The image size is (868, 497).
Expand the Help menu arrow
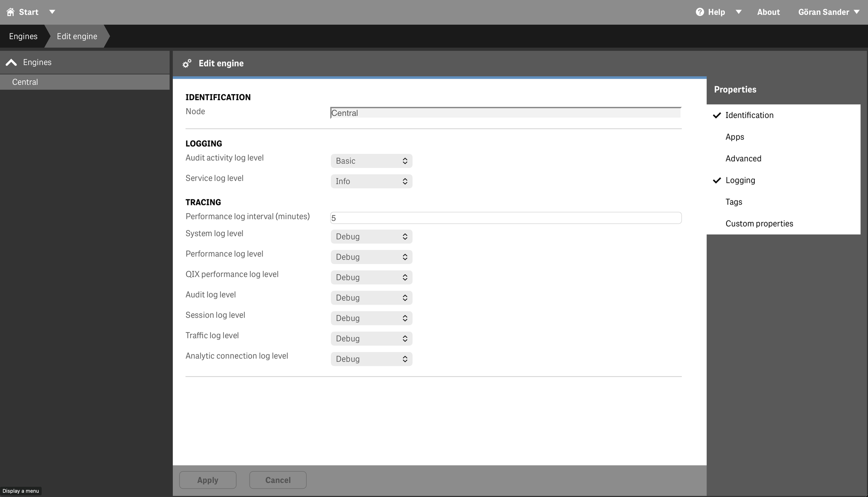tap(738, 12)
